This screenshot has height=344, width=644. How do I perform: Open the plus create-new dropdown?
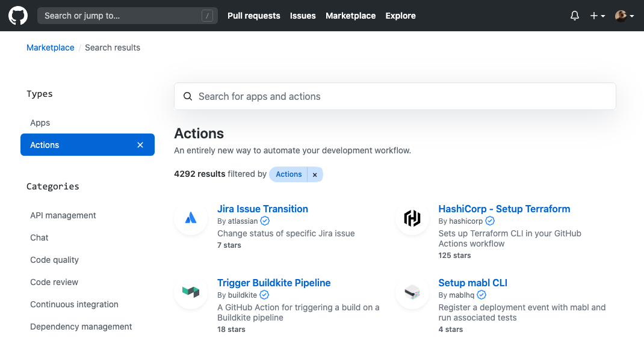[x=597, y=16]
